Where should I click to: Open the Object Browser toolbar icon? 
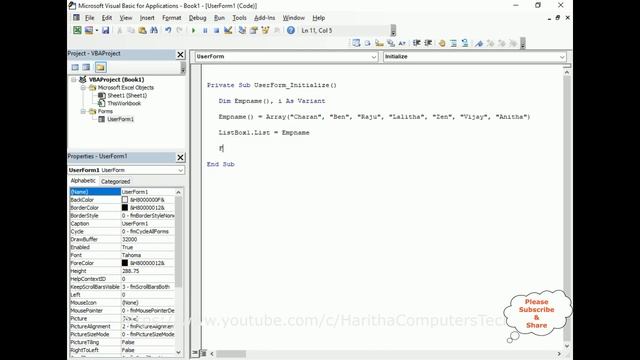point(265,30)
